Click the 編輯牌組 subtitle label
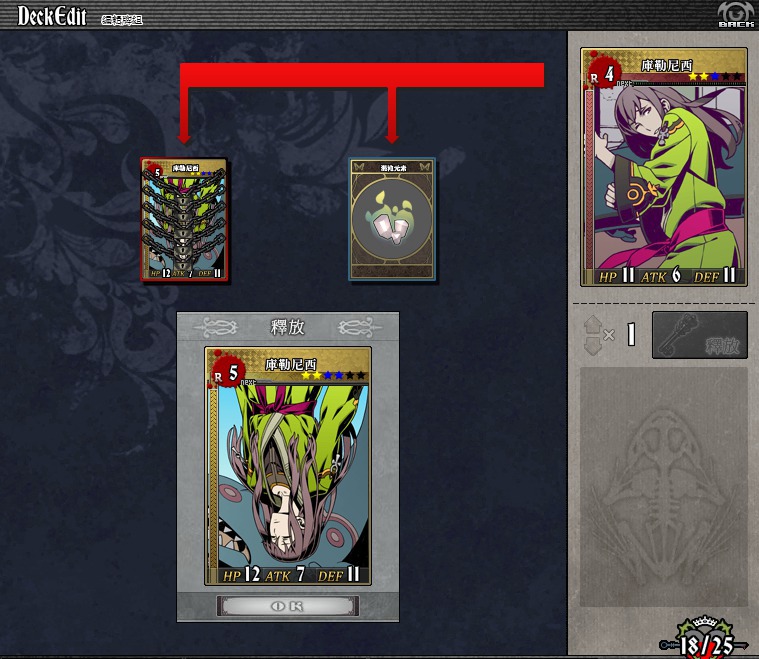This screenshot has height=659, width=759. pos(122,20)
